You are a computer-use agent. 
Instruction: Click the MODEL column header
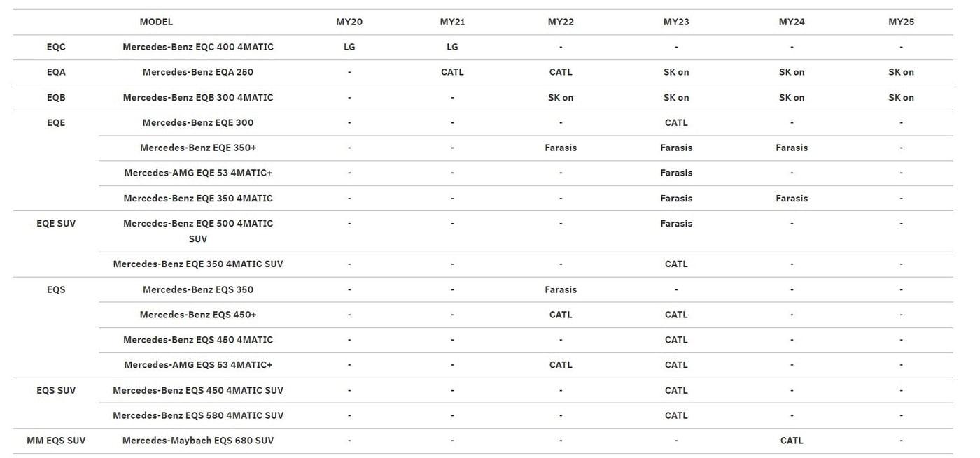point(156,22)
